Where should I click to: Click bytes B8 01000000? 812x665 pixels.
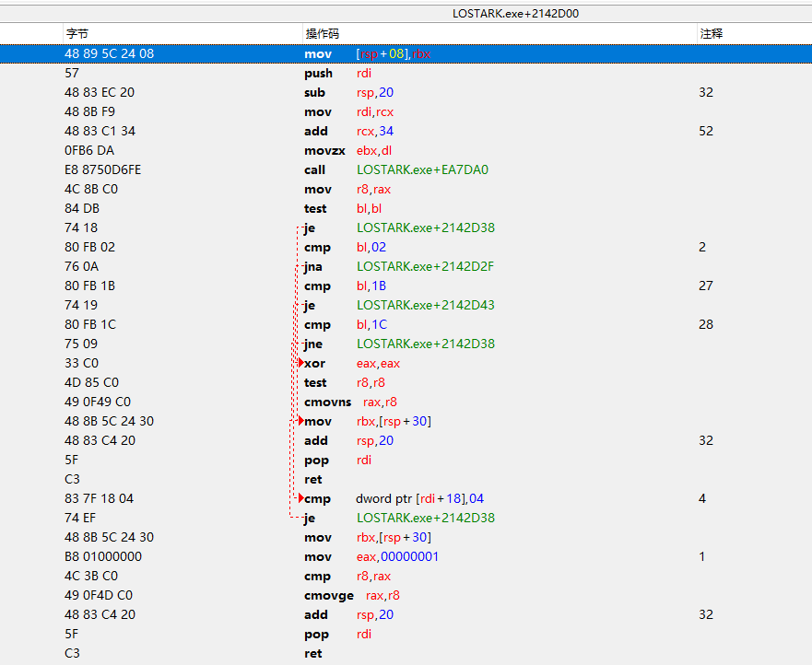[103, 557]
